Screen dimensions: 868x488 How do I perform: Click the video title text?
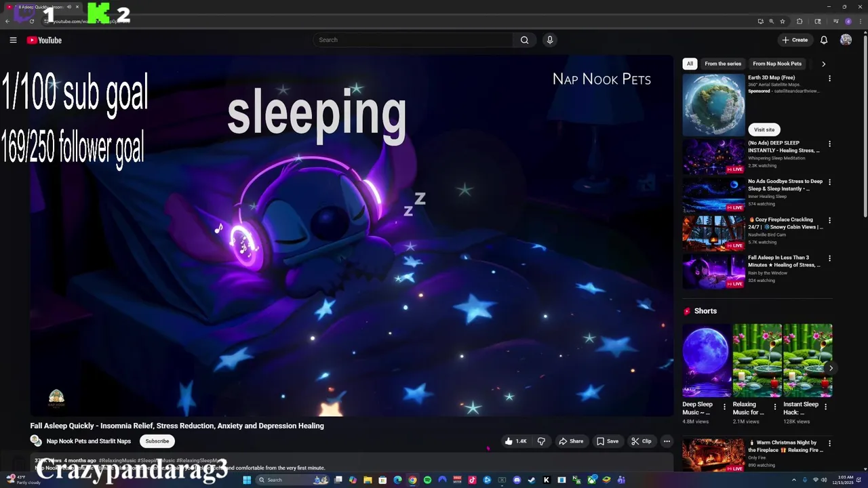[177, 426]
